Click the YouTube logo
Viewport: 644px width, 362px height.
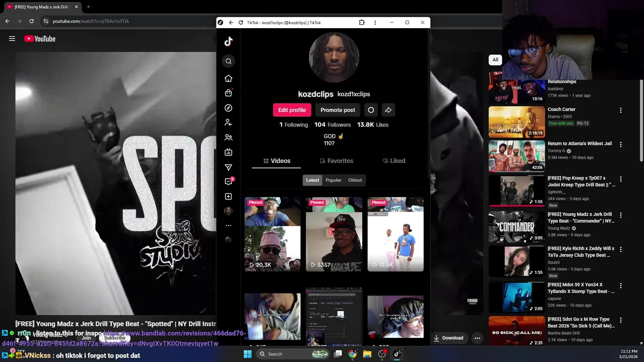[x=40, y=39]
